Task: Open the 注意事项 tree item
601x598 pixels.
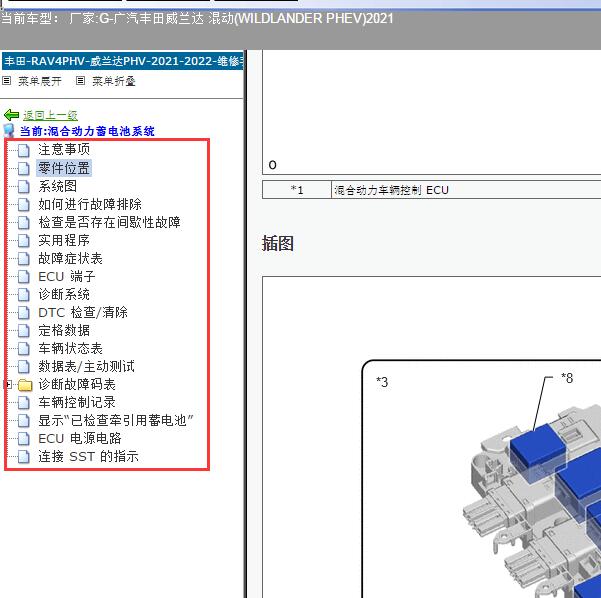Action: 64,149
